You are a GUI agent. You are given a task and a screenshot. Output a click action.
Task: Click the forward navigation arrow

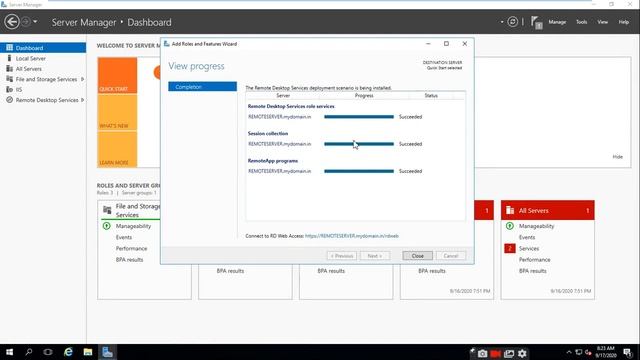click(25, 22)
